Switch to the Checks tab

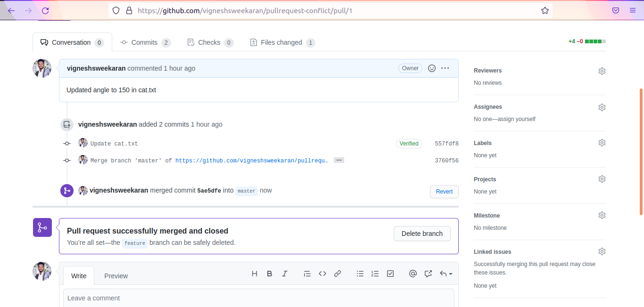[x=210, y=42]
